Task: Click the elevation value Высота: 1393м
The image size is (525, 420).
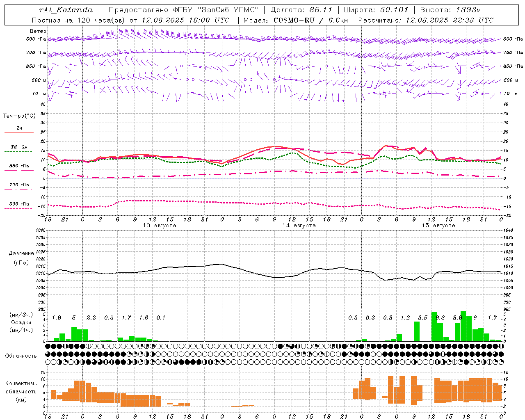Action: pyautogui.click(x=450, y=10)
